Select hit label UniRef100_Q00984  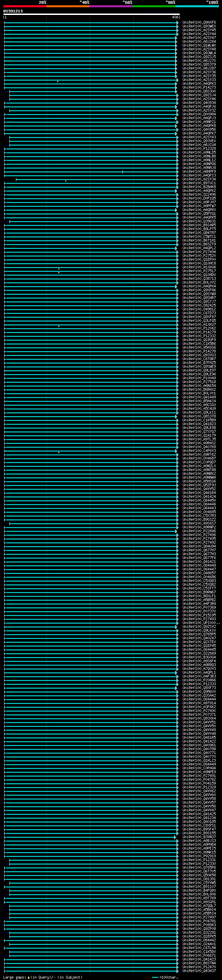(199, 114)
